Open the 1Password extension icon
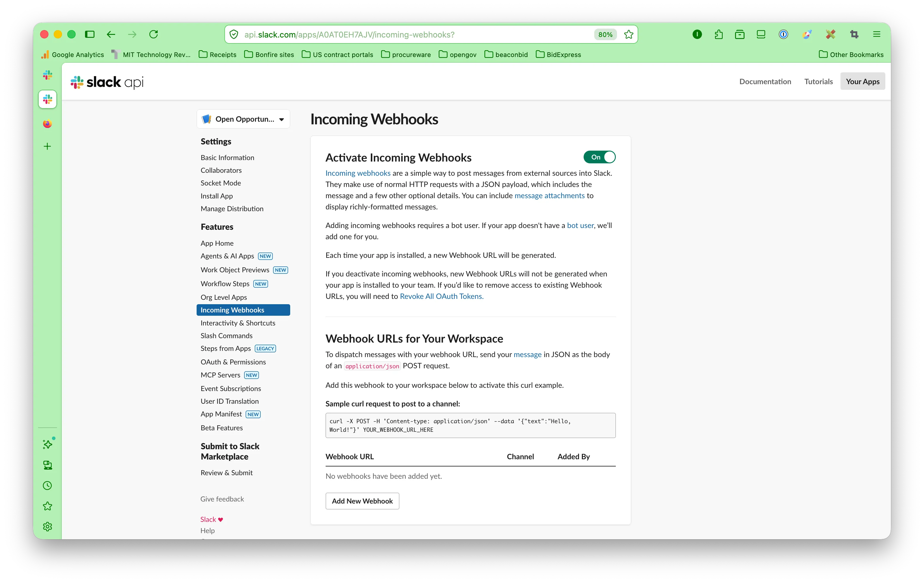The width and height of the screenshot is (924, 583). pos(783,34)
